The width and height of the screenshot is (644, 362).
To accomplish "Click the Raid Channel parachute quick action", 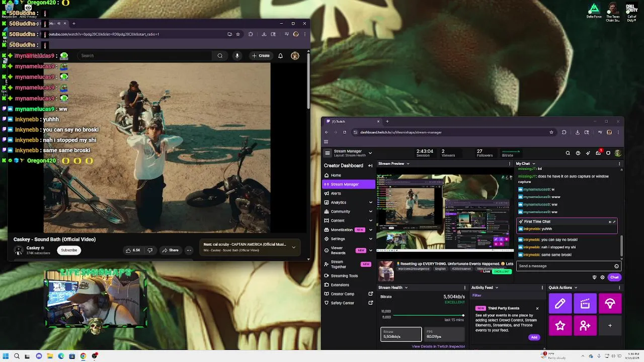I will pyautogui.click(x=610, y=304).
